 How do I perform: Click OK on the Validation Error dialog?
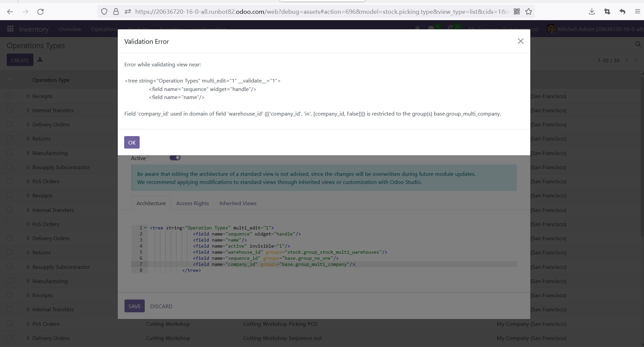131,142
